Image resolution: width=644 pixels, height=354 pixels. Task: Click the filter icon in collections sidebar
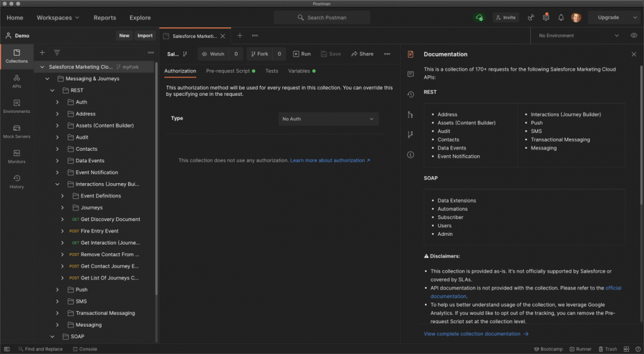pyautogui.click(x=57, y=53)
